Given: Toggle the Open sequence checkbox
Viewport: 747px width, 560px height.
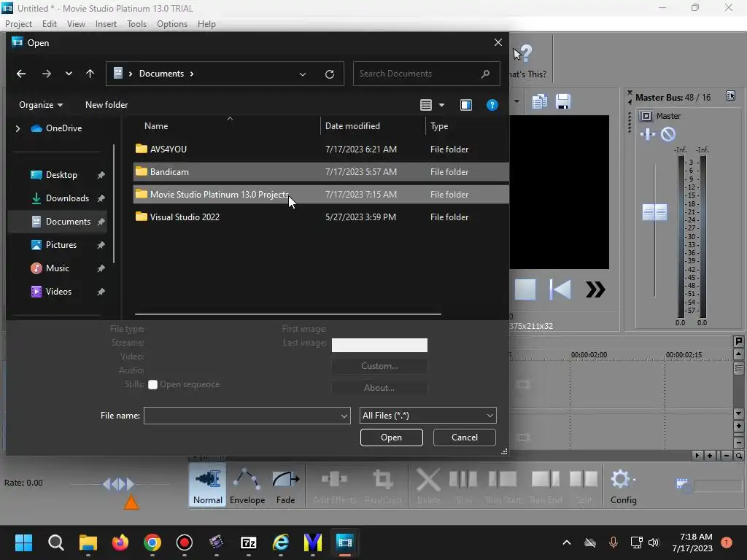Looking at the screenshot, I should point(152,384).
